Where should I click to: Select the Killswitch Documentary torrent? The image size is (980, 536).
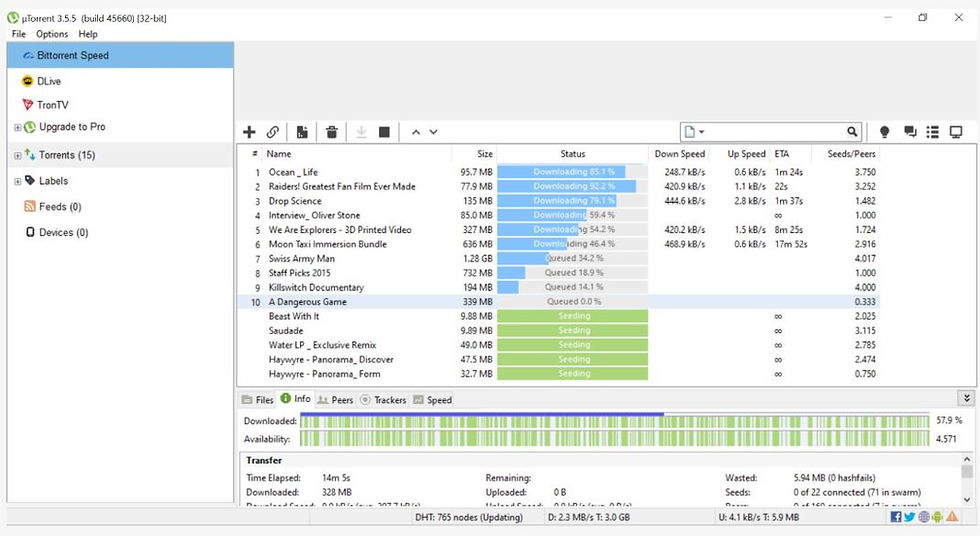coord(558,287)
